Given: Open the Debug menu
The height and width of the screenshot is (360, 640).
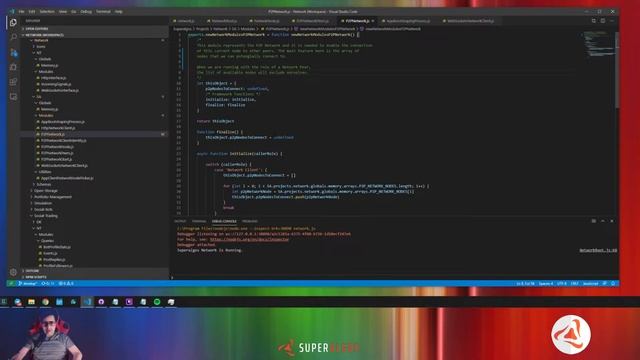Looking at the screenshot, I should click(x=86, y=11).
